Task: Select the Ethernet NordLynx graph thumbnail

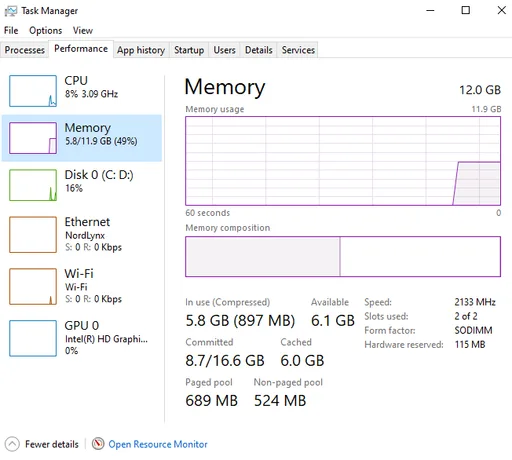Action: [x=33, y=235]
